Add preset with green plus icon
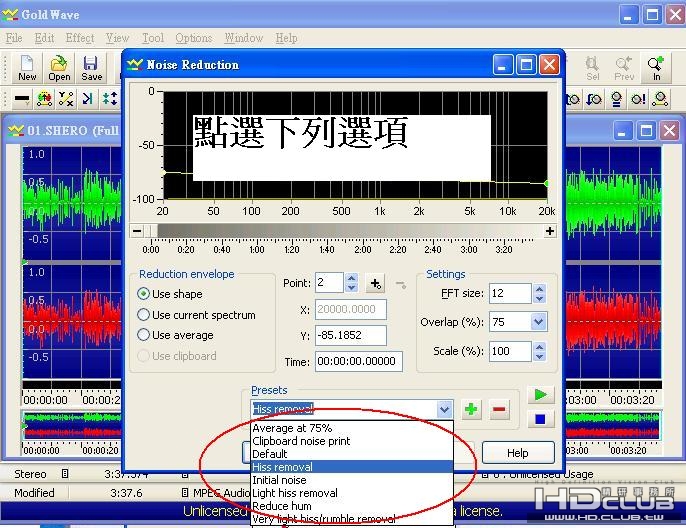The height and width of the screenshot is (528, 686). point(471,409)
